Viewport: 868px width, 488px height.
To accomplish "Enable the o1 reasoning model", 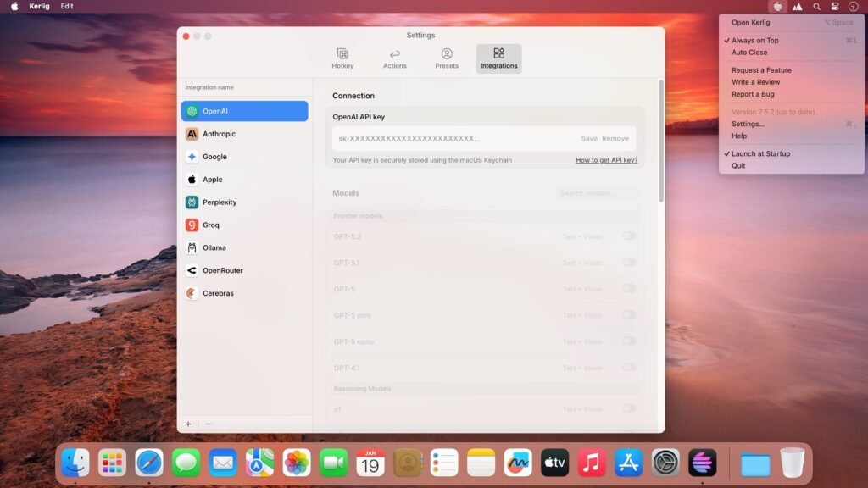I will (x=629, y=408).
